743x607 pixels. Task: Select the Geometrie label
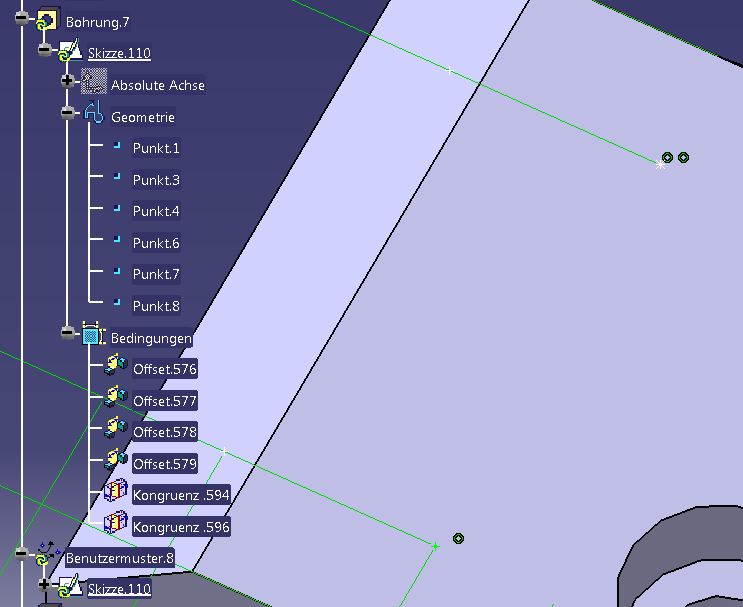tap(143, 117)
